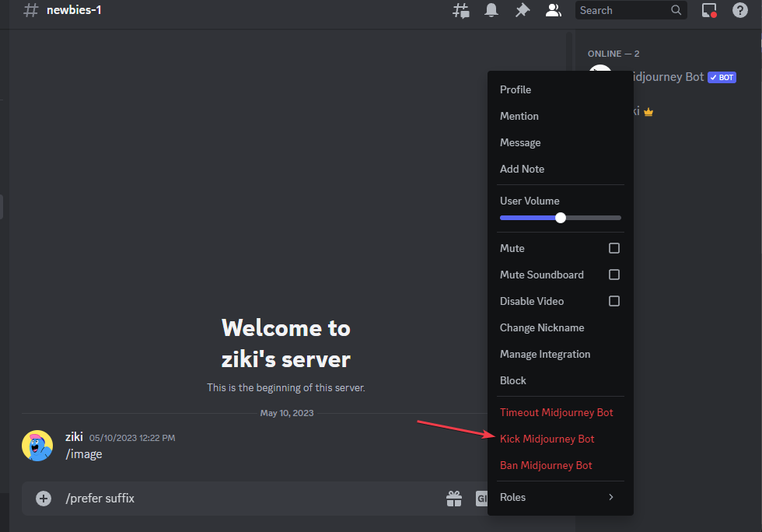Viewport: 762px width, 532px height.
Task: Click the User Volume label
Action: (x=530, y=201)
